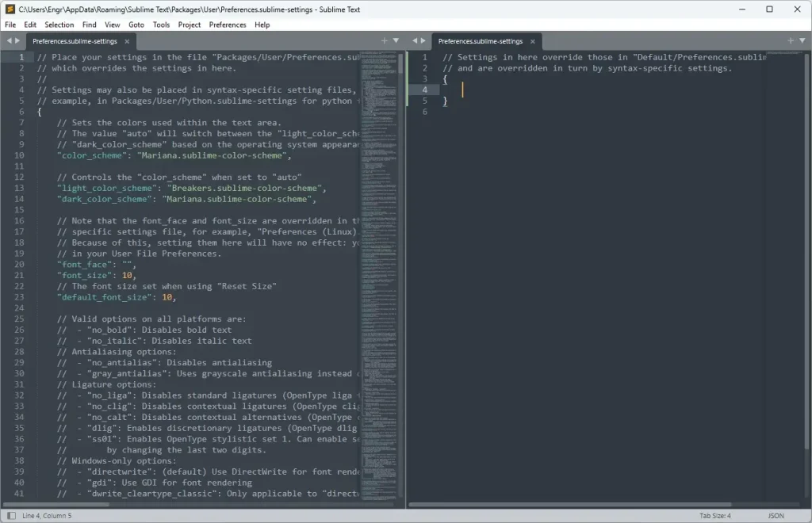The image size is (812, 523).
Task: Open the View menu
Action: click(112, 25)
